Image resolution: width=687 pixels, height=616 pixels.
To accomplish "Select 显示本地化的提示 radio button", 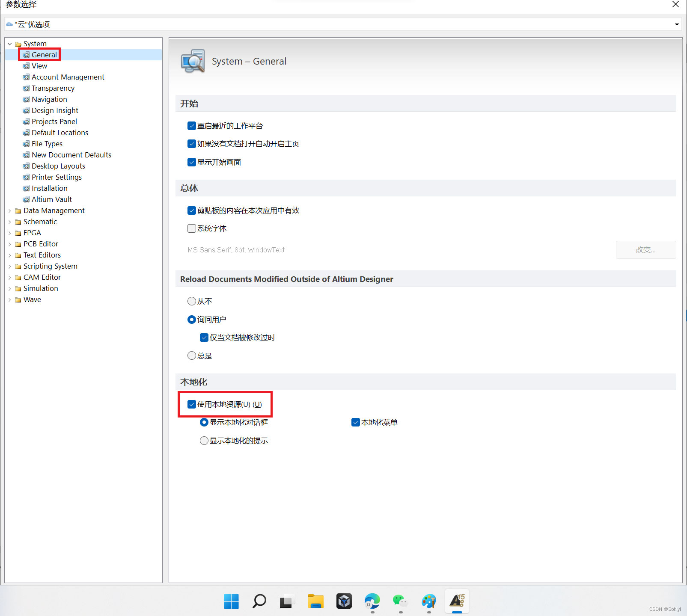I will [x=204, y=441].
